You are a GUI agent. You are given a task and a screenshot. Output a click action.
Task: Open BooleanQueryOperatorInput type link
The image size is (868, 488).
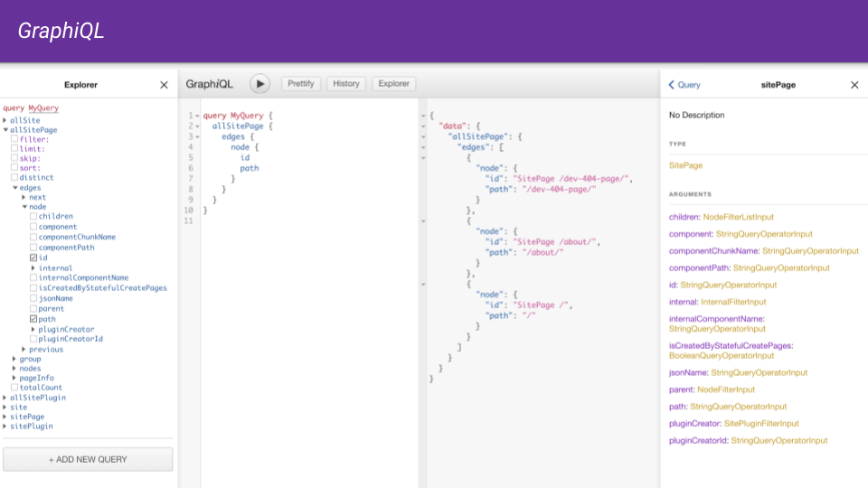[722, 356]
